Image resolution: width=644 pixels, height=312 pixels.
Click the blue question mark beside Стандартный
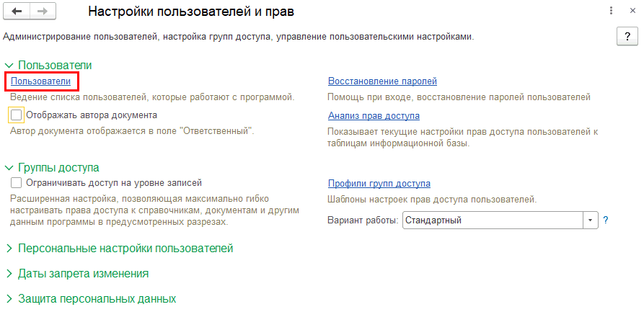(605, 220)
